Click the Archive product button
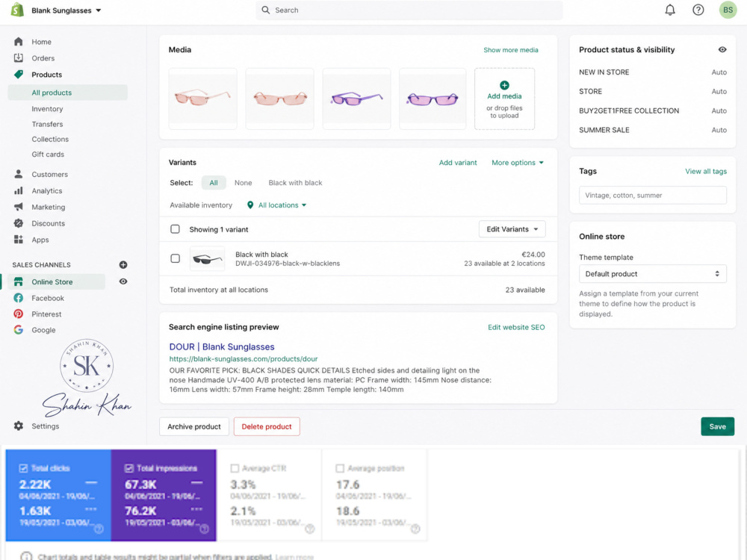 [194, 426]
